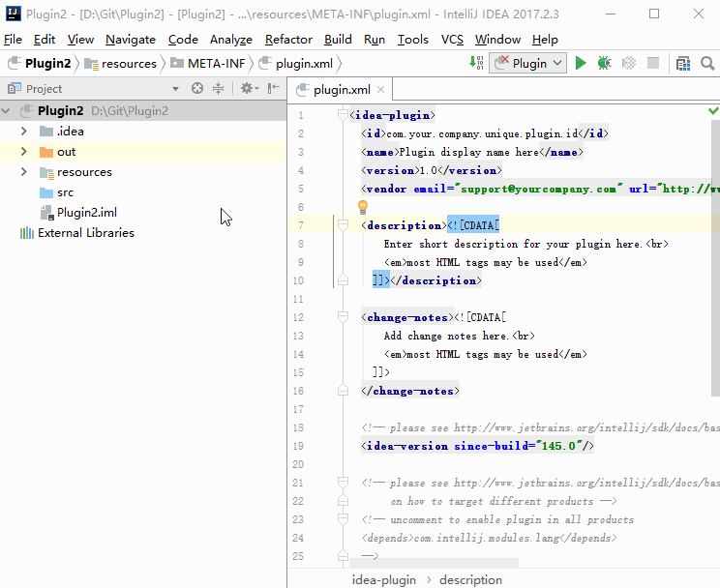The image size is (720, 588).
Task: Open the View menu
Action: tap(81, 40)
